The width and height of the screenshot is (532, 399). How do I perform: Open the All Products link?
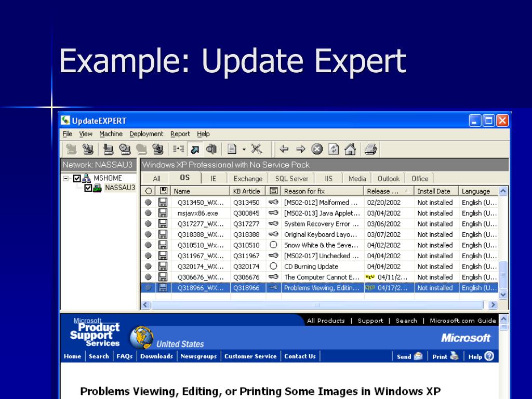[x=326, y=321]
